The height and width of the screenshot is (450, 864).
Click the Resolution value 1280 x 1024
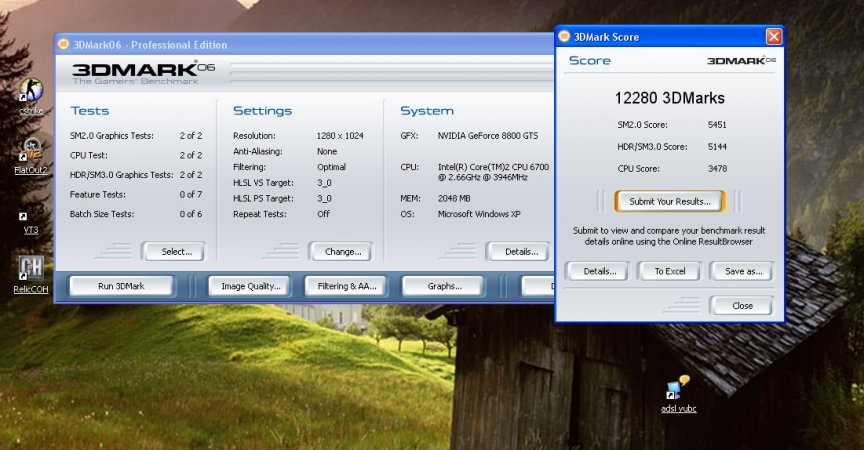[x=339, y=135]
